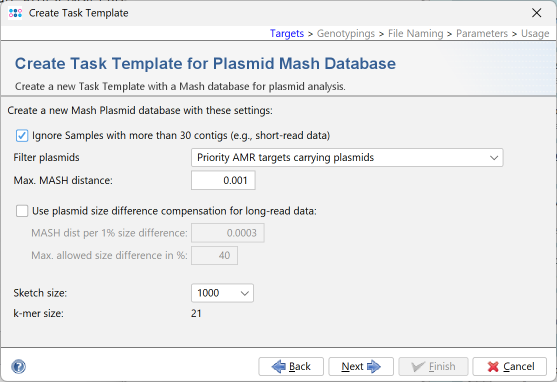Select the File Naming breadcrumb step
The height and width of the screenshot is (382, 557).
(416, 33)
